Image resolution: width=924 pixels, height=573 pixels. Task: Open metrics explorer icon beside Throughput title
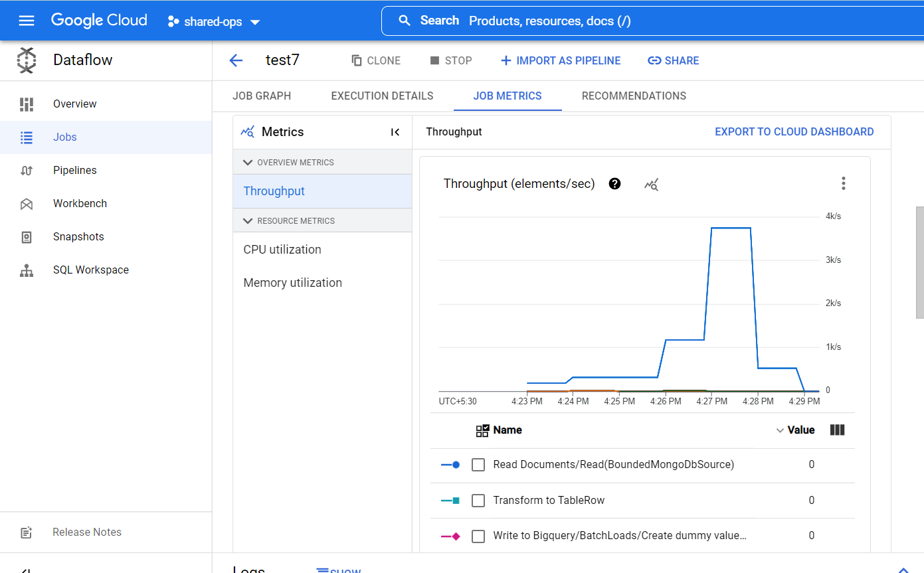[652, 185]
